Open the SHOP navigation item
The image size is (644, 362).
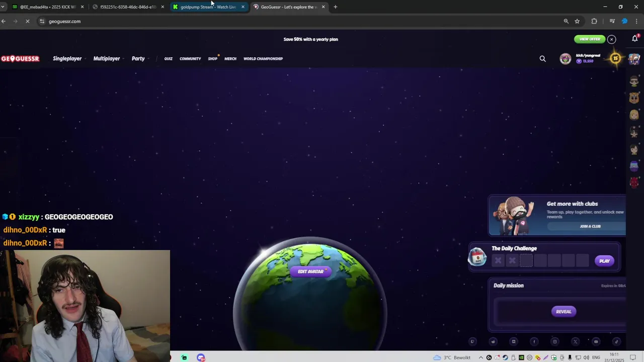(212, 59)
